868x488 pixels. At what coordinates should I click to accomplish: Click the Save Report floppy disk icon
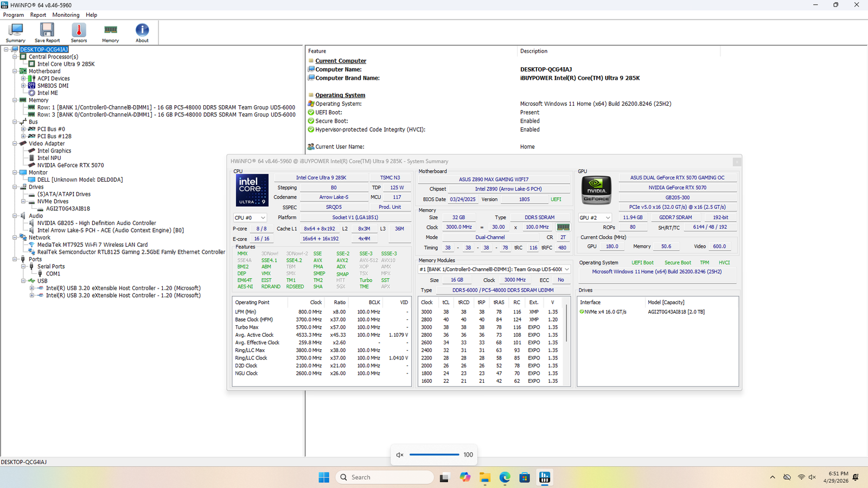pyautogui.click(x=47, y=29)
